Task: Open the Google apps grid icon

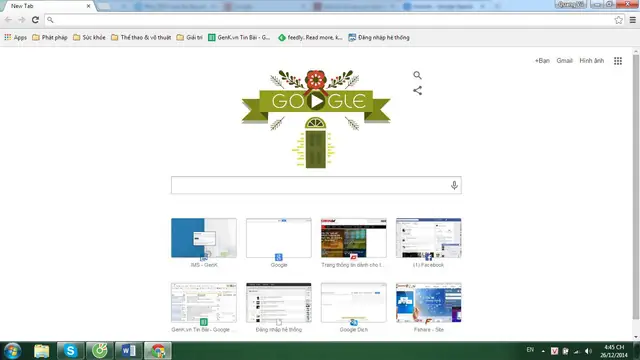Action: 618,61
